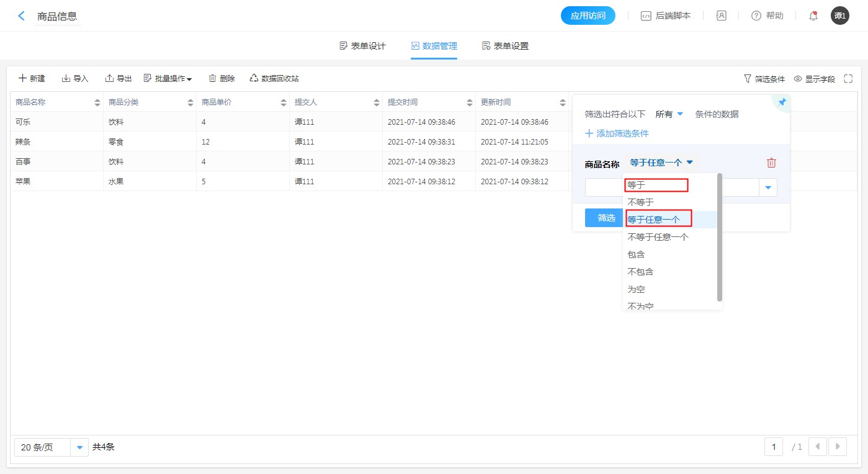Open the 显示字段 field visibility settings
The width and height of the screenshot is (868, 474).
pos(814,79)
